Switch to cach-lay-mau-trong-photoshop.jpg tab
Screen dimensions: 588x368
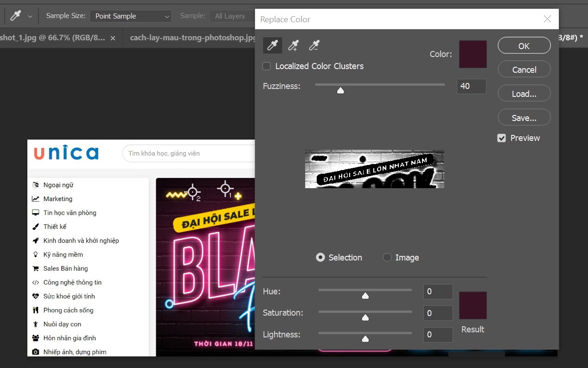[192, 38]
